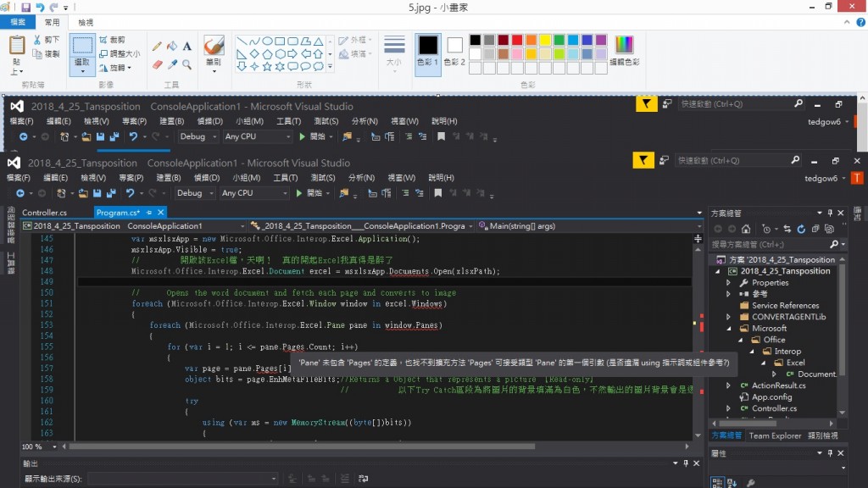This screenshot has height=488, width=868.
Task: Click Save All icon in front Visual Studio toolbar
Action: 111,193
